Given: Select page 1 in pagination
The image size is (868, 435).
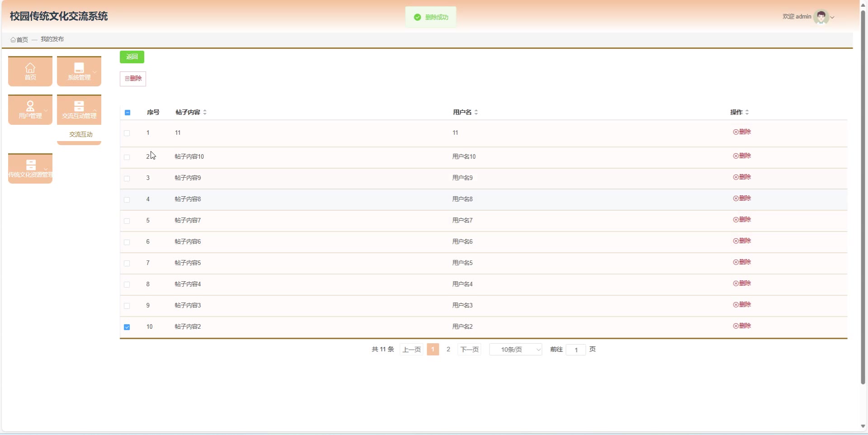Looking at the screenshot, I should pos(433,350).
